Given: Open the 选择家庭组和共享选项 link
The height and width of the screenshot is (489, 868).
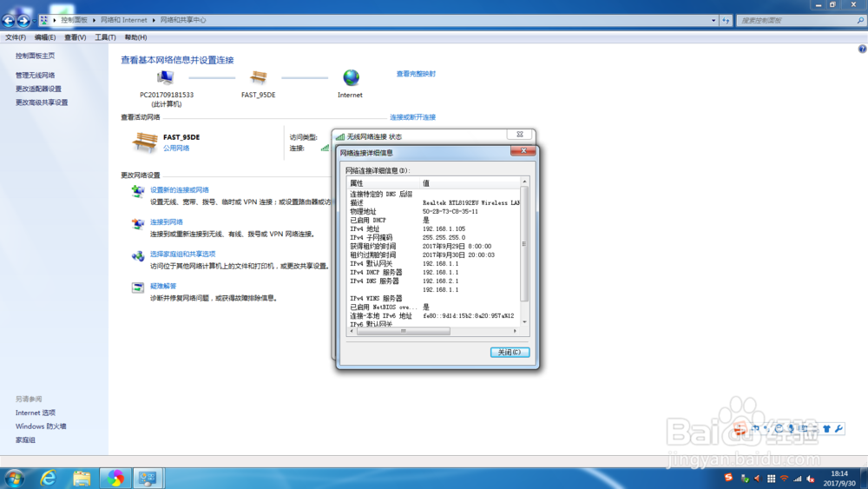Looking at the screenshot, I should tap(182, 254).
